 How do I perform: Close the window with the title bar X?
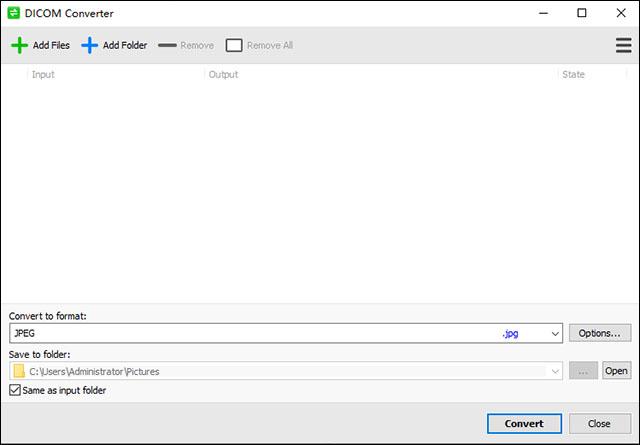point(621,13)
